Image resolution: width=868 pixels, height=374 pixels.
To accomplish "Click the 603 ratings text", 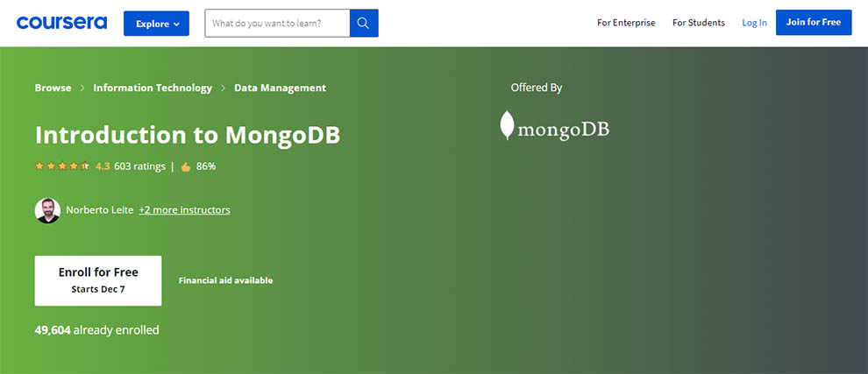I will pyautogui.click(x=139, y=166).
